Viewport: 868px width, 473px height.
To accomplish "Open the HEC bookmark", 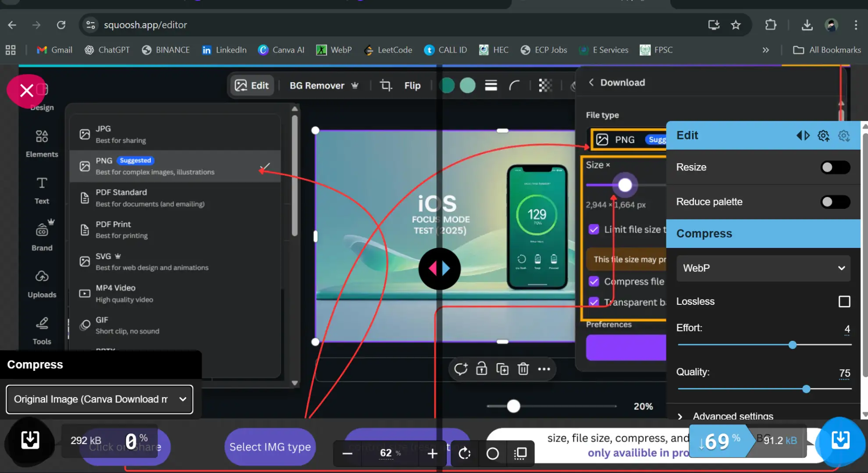I will pos(494,50).
